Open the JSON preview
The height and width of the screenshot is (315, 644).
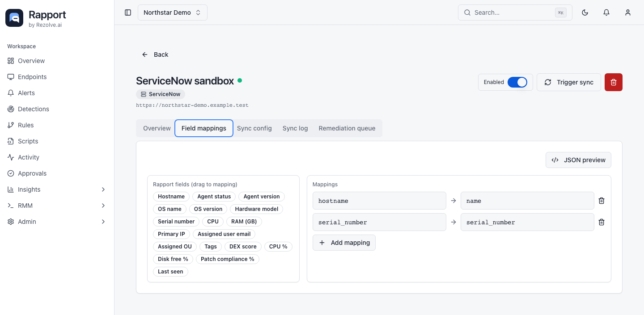(578, 160)
